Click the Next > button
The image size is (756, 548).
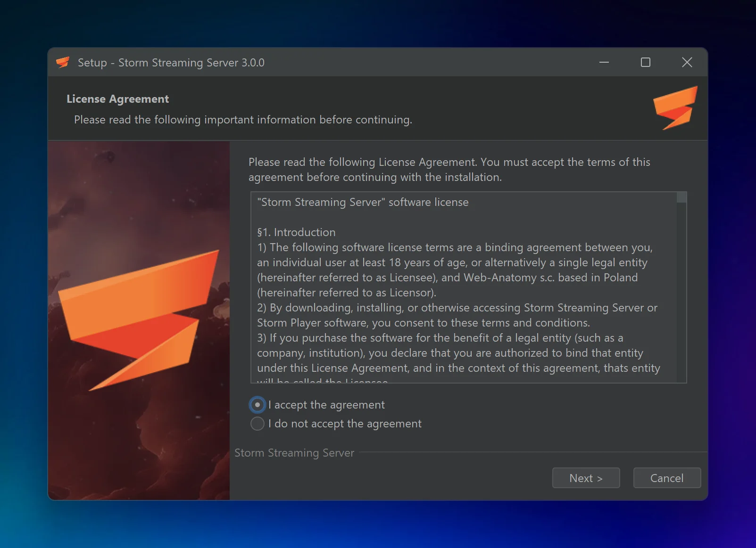click(586, 478)
